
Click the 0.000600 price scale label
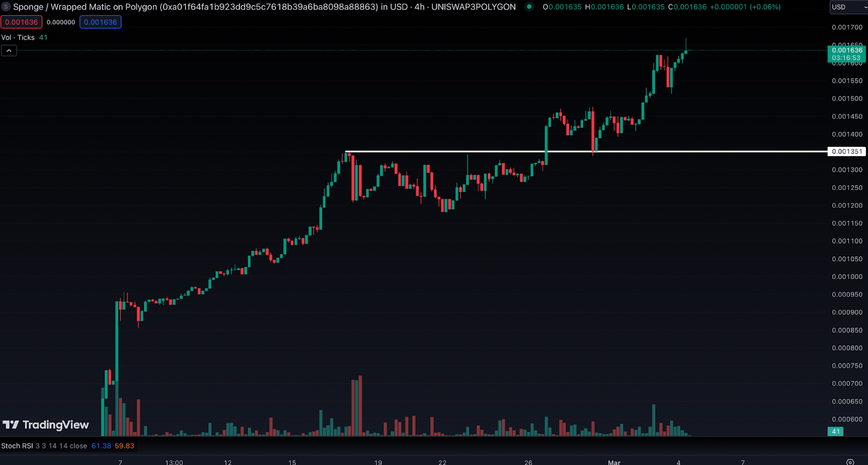pos(847,419)
